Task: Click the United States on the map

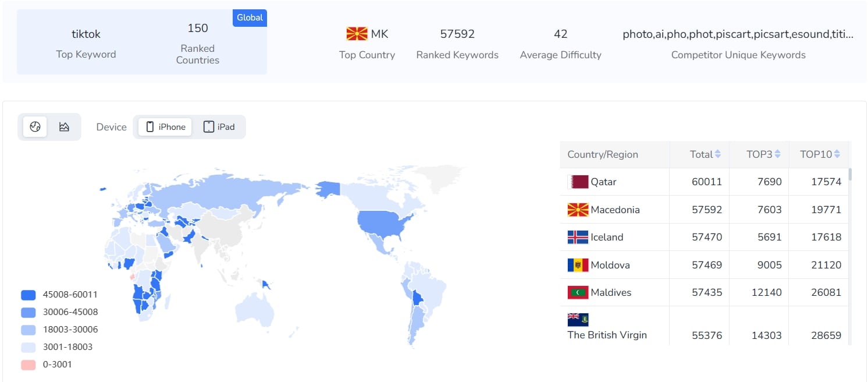Action: [x=381, y=224]
